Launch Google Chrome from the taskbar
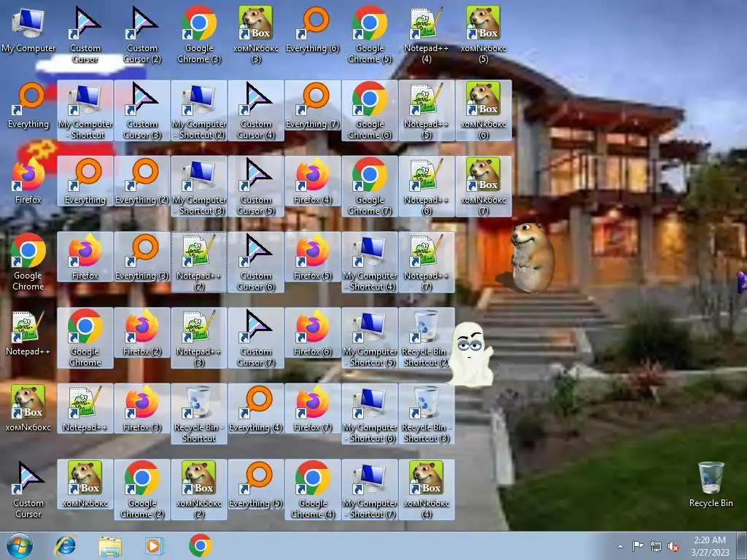This screenshot has width=747, height=560. 201,545
